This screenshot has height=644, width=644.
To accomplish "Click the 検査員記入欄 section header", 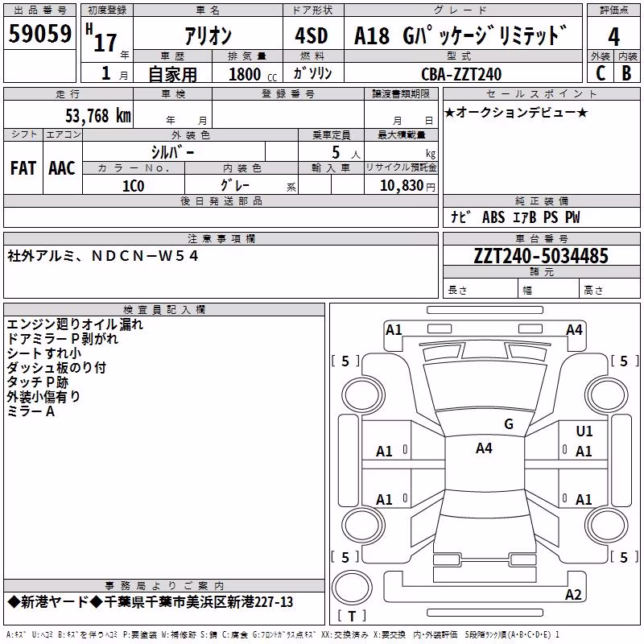I will 164,310.
